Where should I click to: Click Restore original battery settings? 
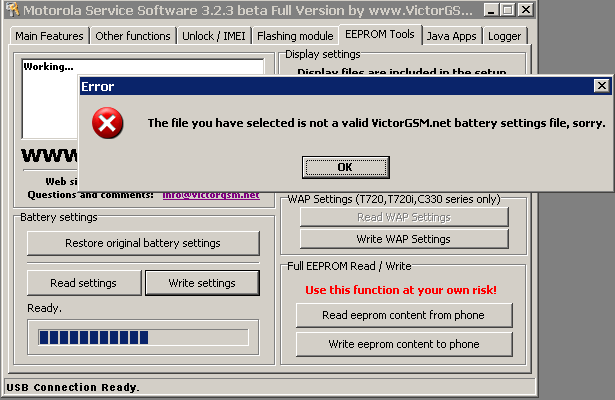click(143, 243)
